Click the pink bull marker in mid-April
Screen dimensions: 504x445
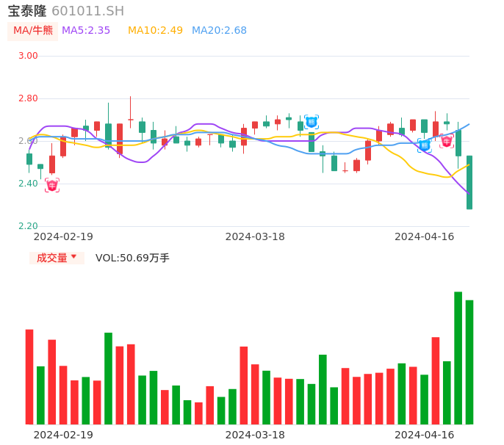click(x=447, y=141)
